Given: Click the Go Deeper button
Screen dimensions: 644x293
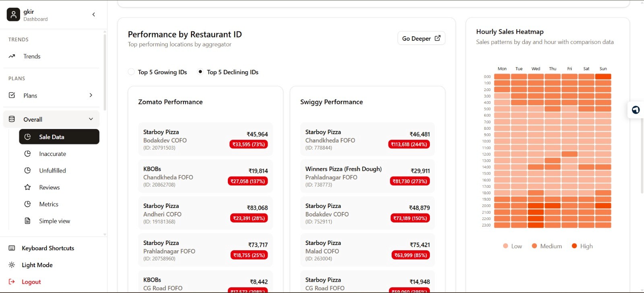Looking at the screenshot, I should [421, 38].
